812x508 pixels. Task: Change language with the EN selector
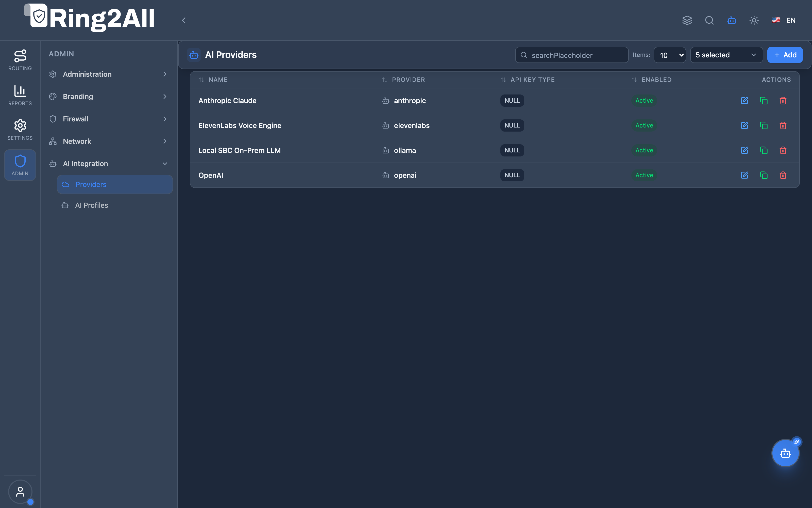784,20
